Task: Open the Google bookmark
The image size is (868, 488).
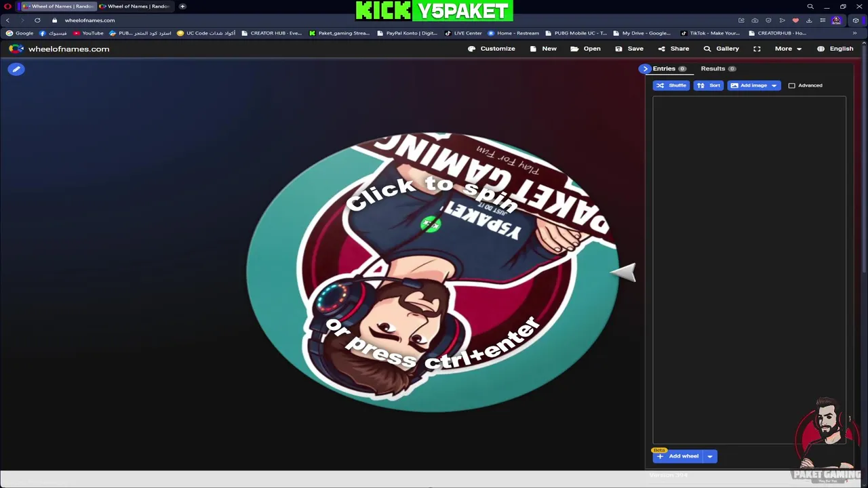Action: 20,33
